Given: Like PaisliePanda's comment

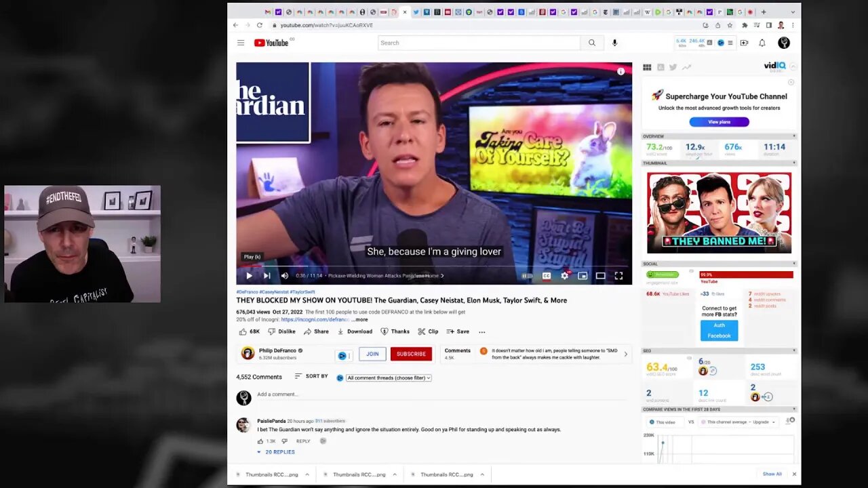Looking at the screenshot, I should coord(260,441).
